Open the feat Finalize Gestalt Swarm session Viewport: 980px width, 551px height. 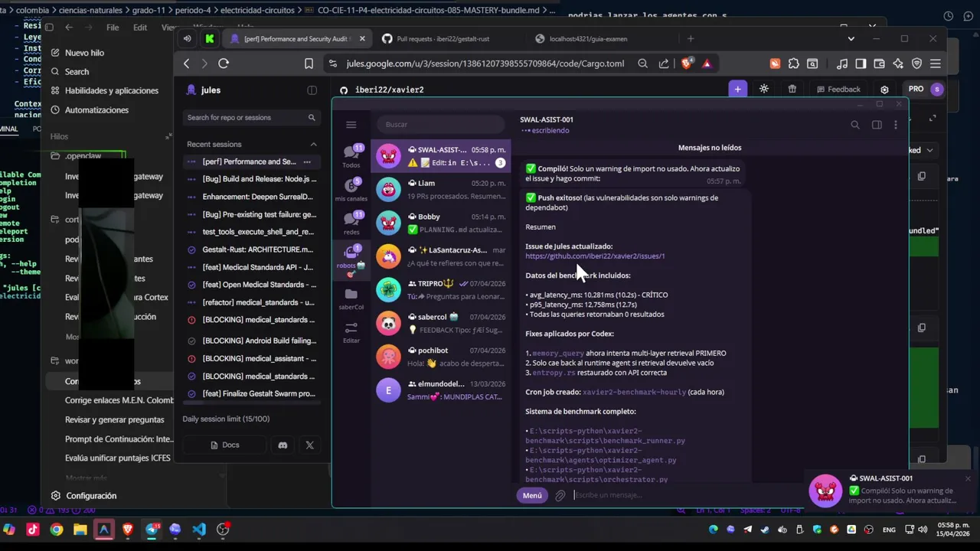point(252,393)
